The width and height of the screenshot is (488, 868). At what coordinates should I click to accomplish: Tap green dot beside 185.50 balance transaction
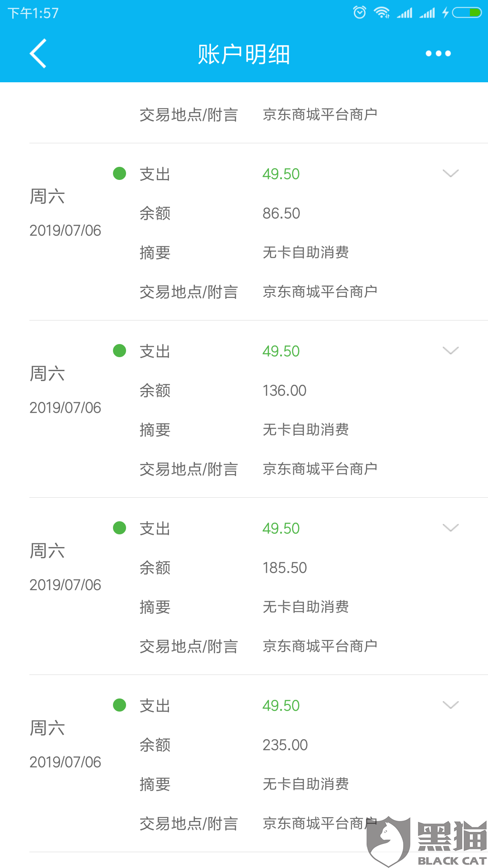(119, 528)
